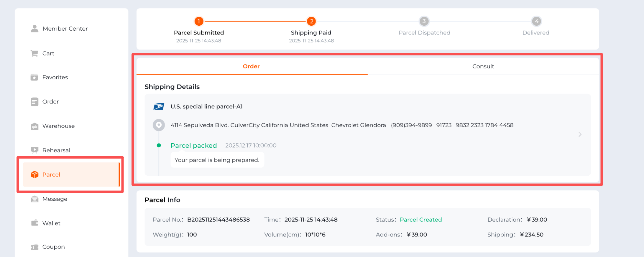Open Member Center from sidebar
644x257 pixels.
tap(65, 29)
